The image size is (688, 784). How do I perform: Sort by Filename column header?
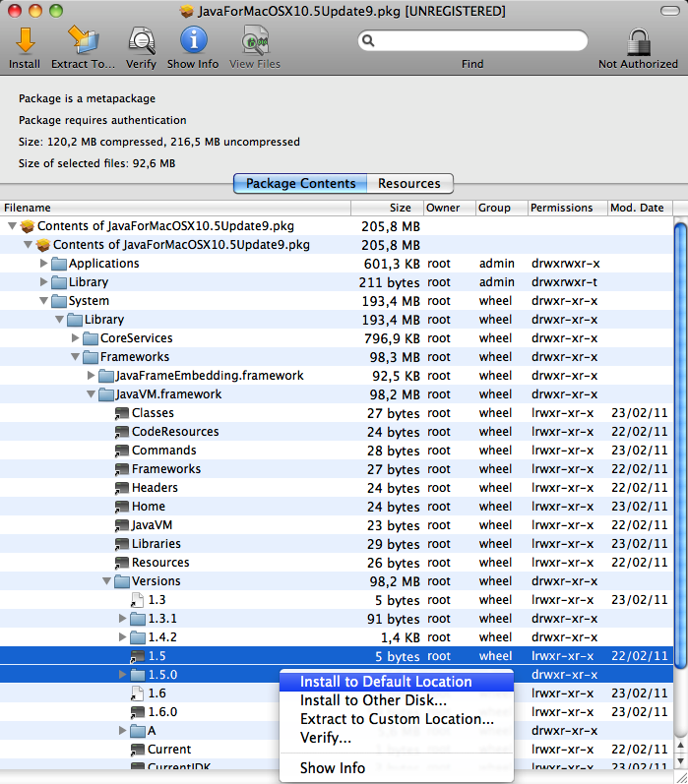175,208
